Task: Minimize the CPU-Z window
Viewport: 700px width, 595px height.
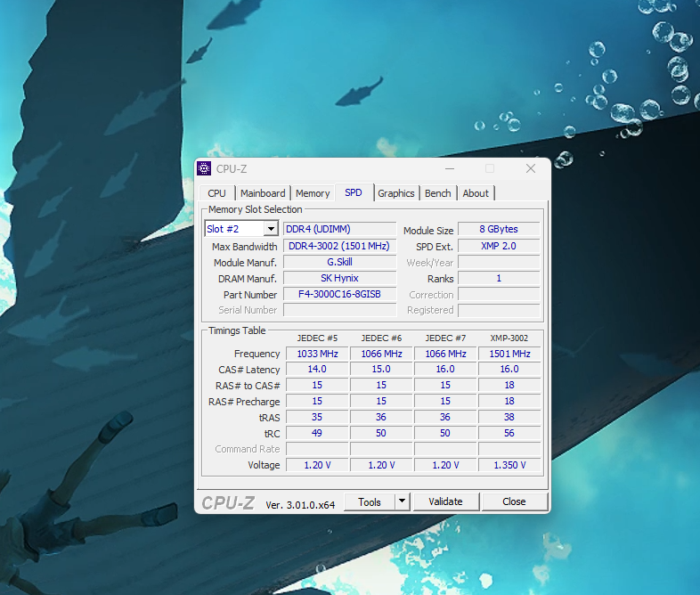Action: (450, 168)
